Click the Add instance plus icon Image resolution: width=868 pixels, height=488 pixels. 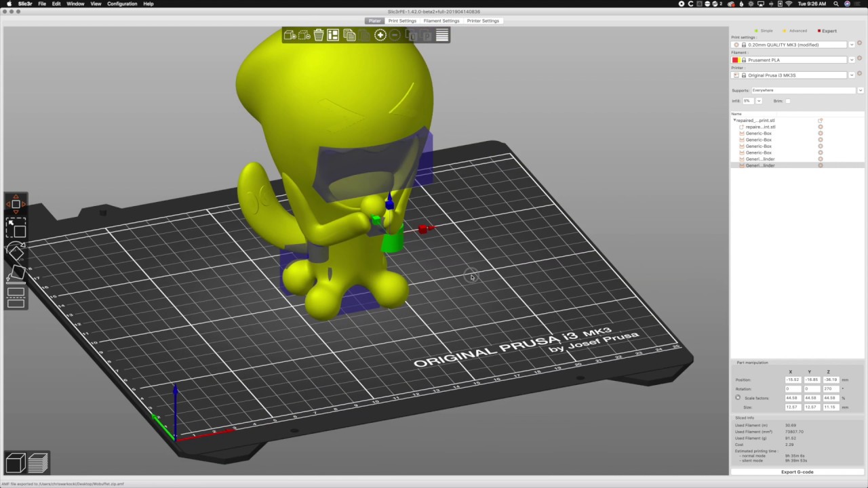pyautogui.click(x=380, y=35)
